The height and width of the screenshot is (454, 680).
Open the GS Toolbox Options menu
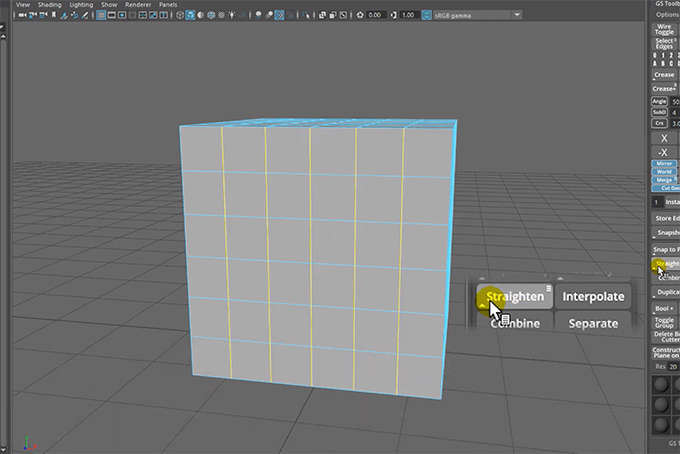click(x=667, y=14)
